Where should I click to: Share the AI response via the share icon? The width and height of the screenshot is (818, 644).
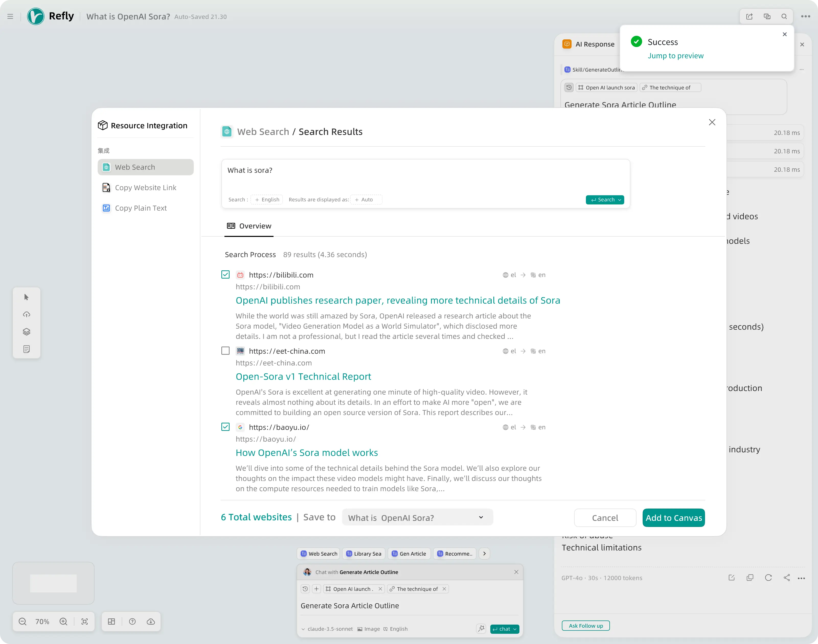pos(787,577)
